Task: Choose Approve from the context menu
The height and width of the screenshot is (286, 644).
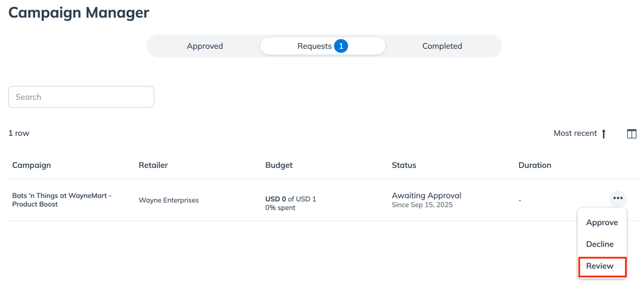Action: click(x=602, y=222)
